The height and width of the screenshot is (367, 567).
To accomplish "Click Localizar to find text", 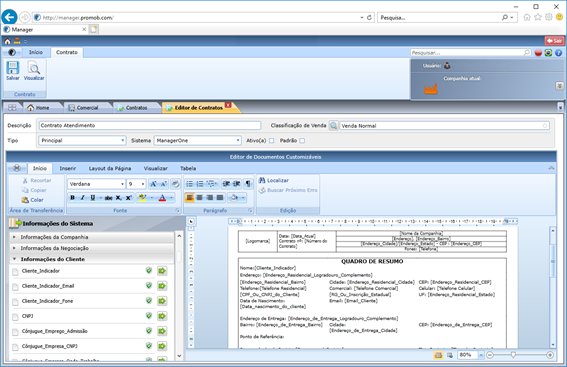I will 274,180.
